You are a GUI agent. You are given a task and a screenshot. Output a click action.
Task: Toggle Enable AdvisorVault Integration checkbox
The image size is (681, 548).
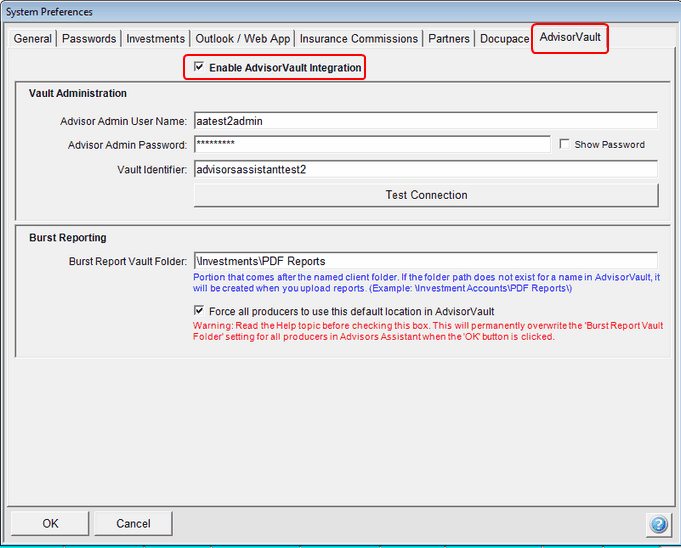coord(200,68)
